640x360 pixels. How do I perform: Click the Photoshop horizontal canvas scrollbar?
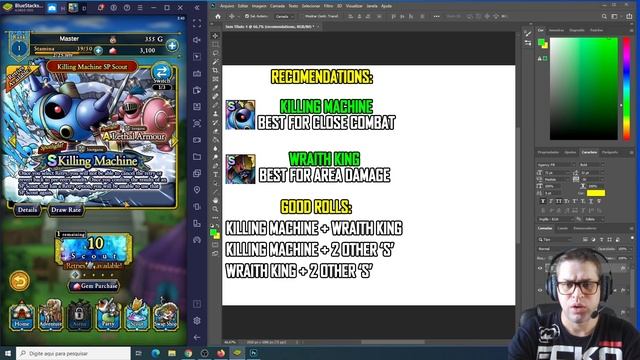pos(393,342)
